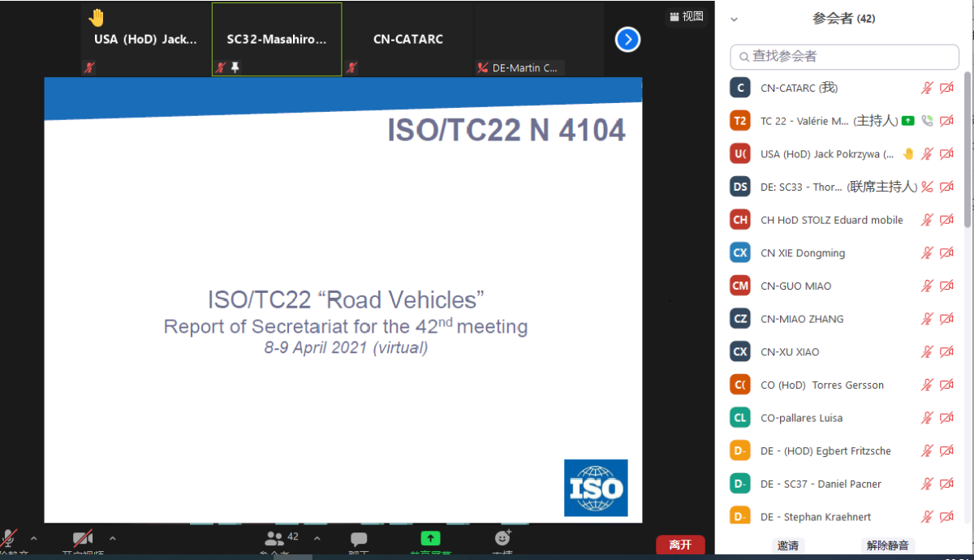The height and width of the screenshot is (560, 974).
Task: Toggle the muted mic for CN-CATARC participant
Action: click(927, 88)
